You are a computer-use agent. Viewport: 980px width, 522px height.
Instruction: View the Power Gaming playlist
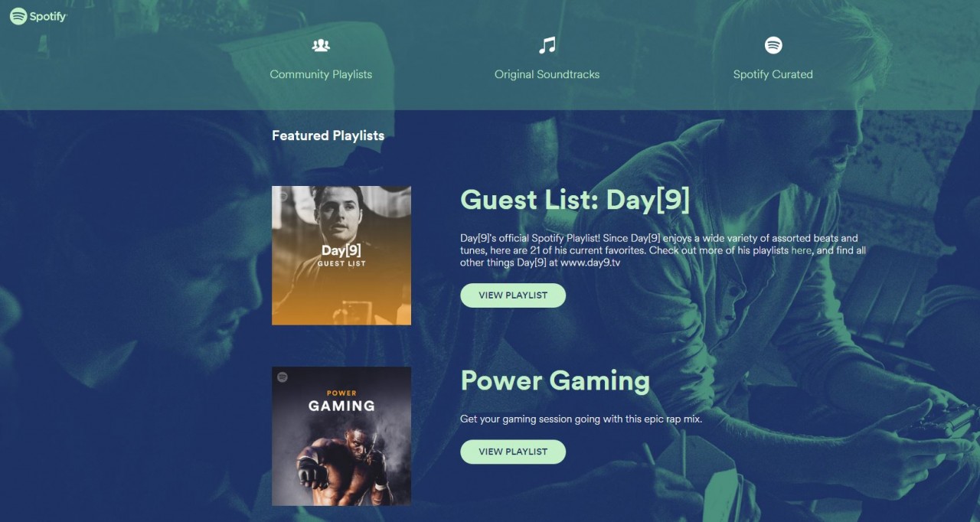[x=513, y=452]
